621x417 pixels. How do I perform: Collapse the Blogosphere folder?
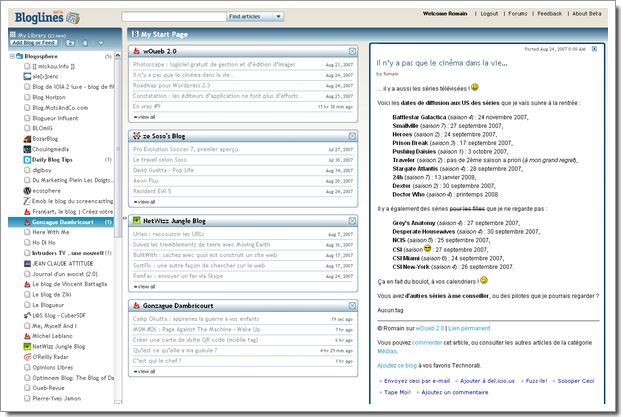(12, 56)
